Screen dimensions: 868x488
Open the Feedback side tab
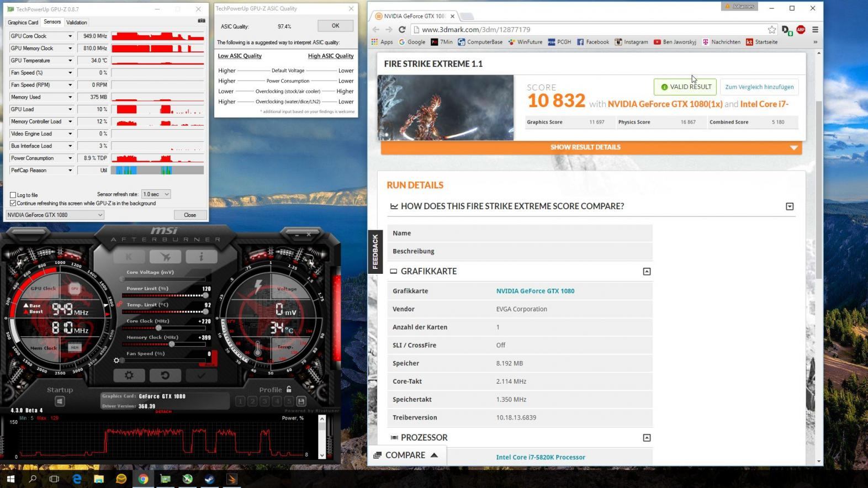click(375, 252)
